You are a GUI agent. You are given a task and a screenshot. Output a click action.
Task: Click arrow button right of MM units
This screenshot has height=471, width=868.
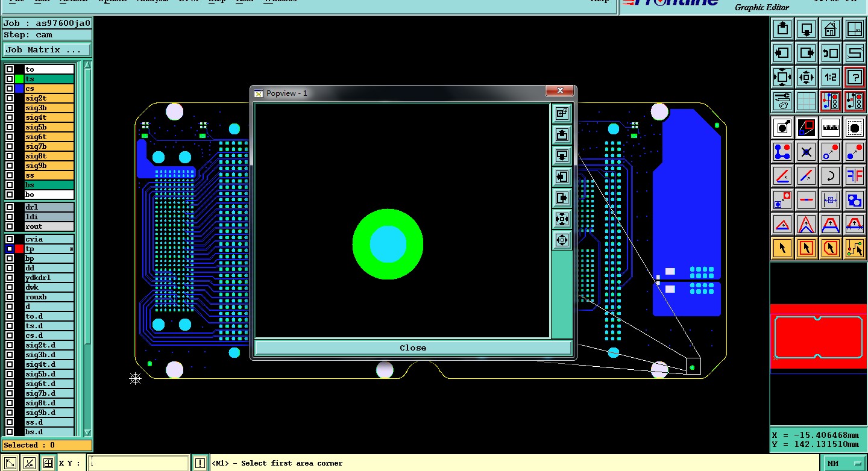click(x=858, y=463)
